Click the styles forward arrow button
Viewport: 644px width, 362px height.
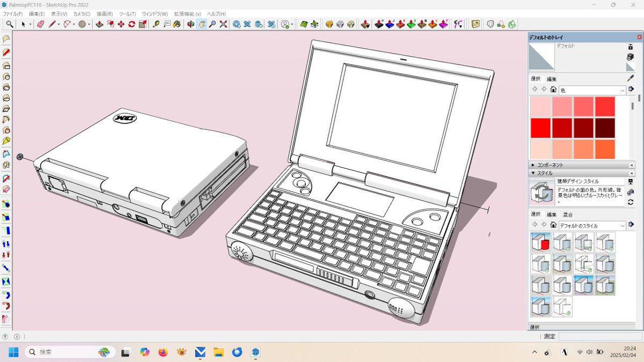(544, 225)
